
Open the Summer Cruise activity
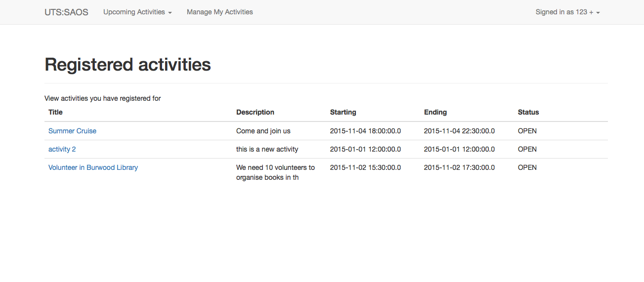coord(72,131)
